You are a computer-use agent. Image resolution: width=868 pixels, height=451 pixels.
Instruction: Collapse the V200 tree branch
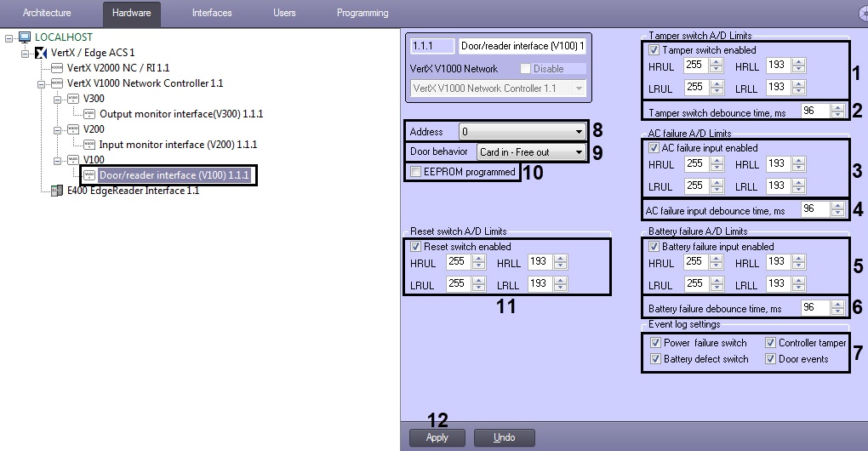(58, 130)
